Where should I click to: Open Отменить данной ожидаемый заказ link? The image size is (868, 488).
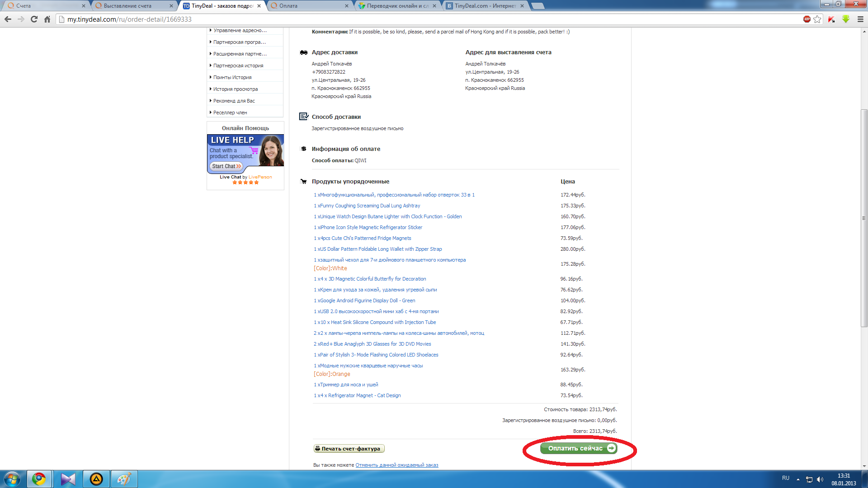396,465
